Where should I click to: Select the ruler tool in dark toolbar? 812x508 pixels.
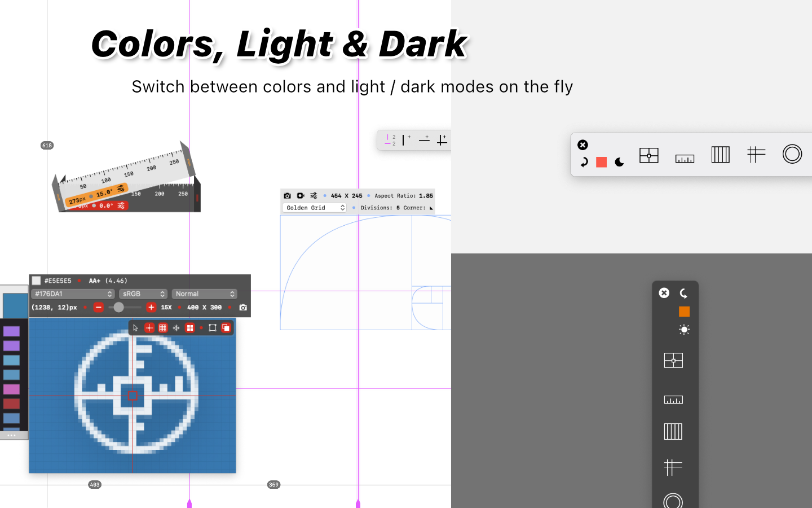pos(673,400)
